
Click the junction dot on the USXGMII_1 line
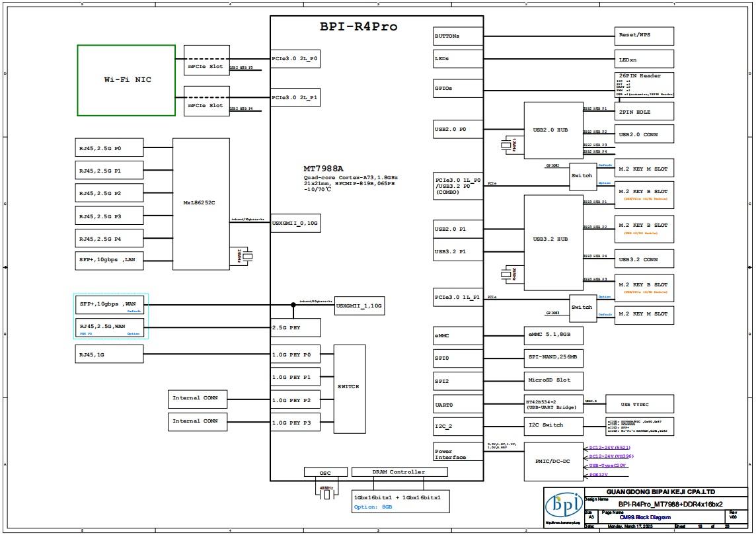(293, 305)
